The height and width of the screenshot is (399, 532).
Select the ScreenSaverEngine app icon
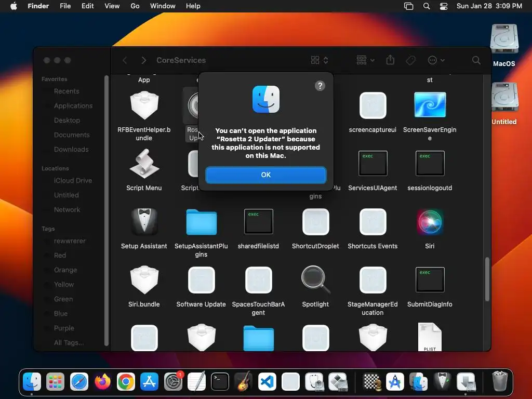430,105
